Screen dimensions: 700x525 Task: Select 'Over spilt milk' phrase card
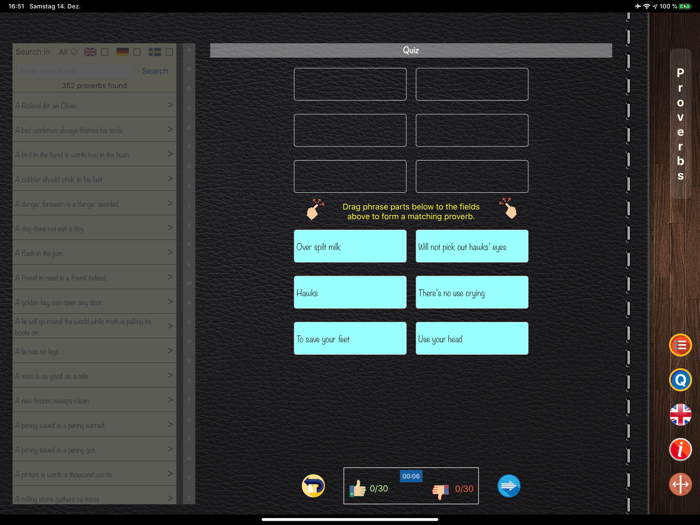click(x=350, y=246)
